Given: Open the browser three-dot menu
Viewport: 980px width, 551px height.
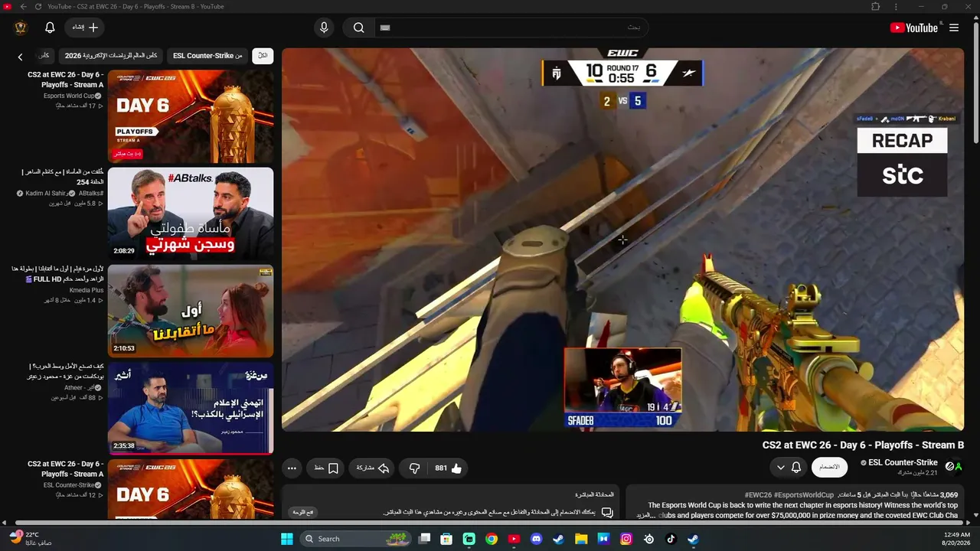Looking at the screenshot, I should pos(897,7).
